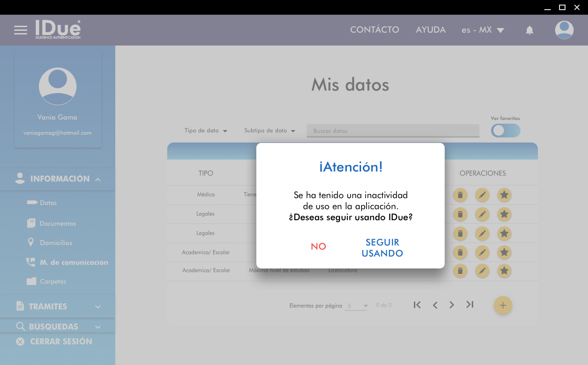Click No in the inactivity dialog
588x365 pixels.
coord(318,246)
